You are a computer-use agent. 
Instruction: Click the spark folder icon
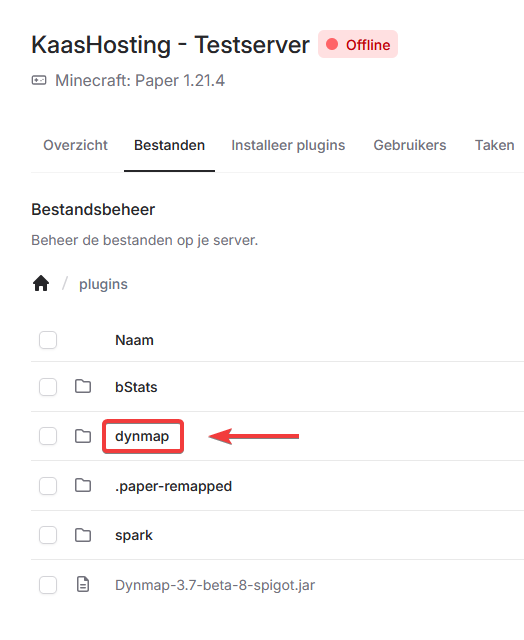(83, 535)
